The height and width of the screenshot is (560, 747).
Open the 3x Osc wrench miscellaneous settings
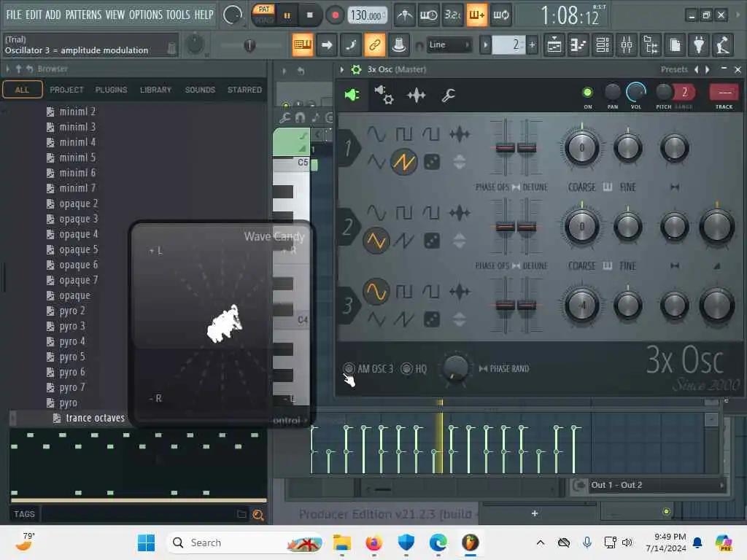448,96
